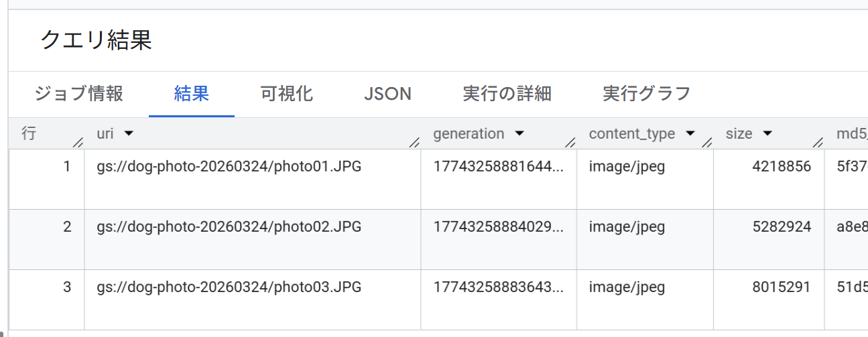This screenshot has height=337, width=868.
Task: Click the uri column resize handle
Action: [x=414, y=141]
